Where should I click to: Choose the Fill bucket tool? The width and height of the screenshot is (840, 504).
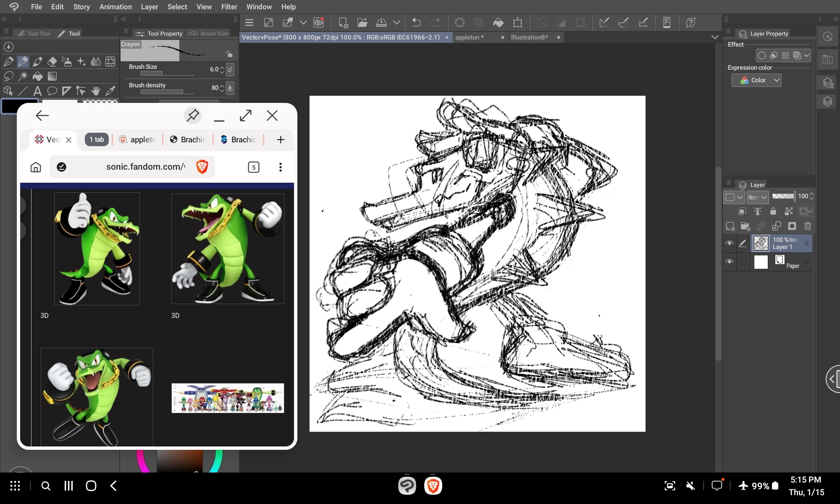[38, 76]
